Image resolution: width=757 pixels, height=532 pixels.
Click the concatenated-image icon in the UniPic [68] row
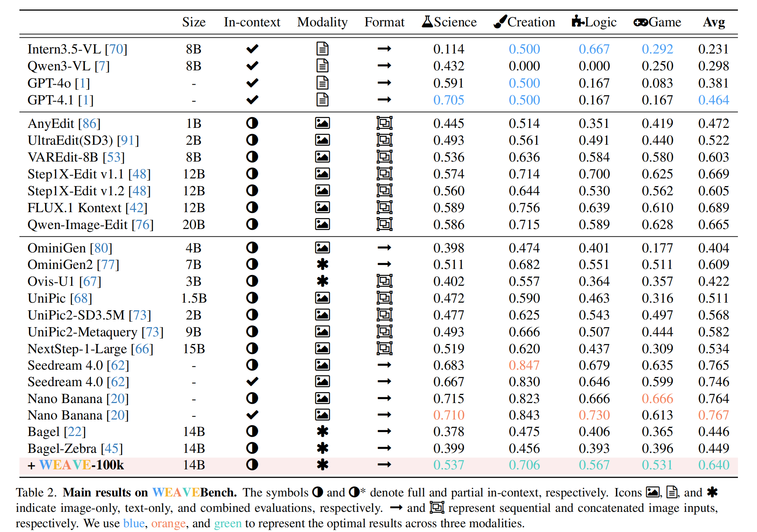[384, 298]
